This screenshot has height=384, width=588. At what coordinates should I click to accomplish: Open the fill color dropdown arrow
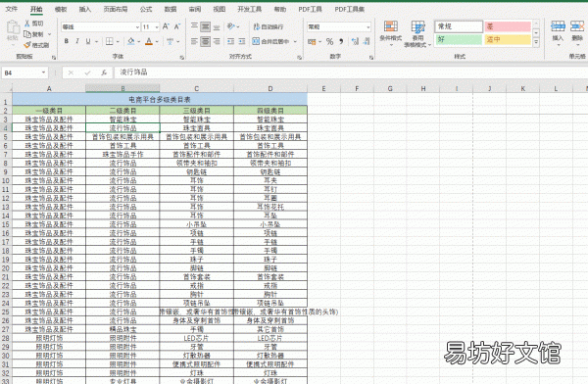click(139, 41)
